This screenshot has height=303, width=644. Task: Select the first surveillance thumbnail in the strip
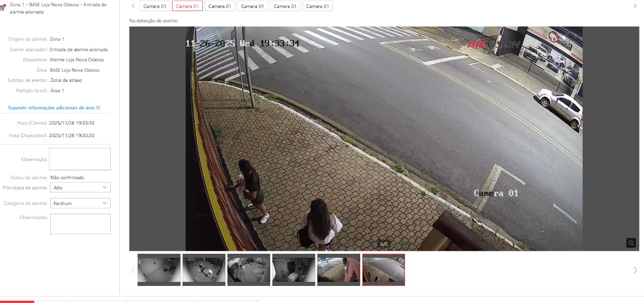point(159,270)
